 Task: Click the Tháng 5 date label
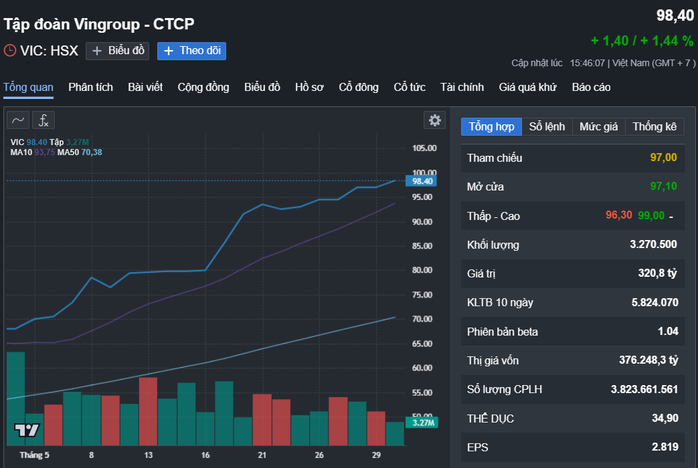tap(34, 455)
